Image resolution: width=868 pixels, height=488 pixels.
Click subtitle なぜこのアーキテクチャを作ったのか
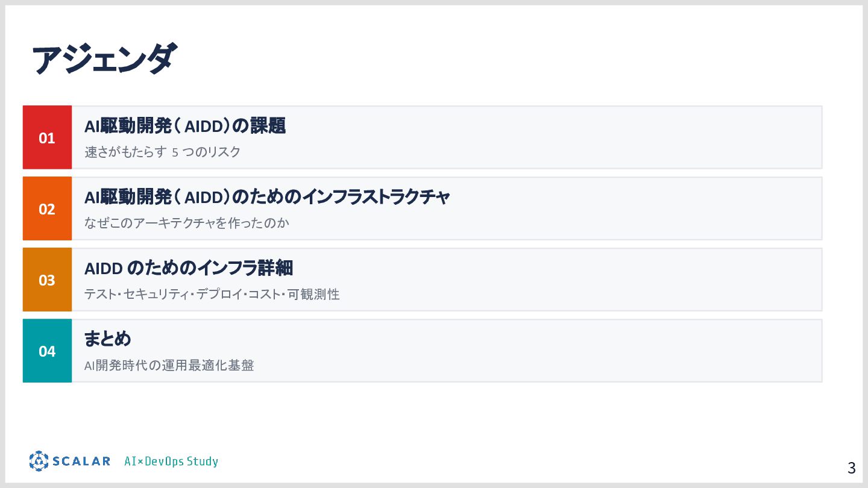click(187, 224)
